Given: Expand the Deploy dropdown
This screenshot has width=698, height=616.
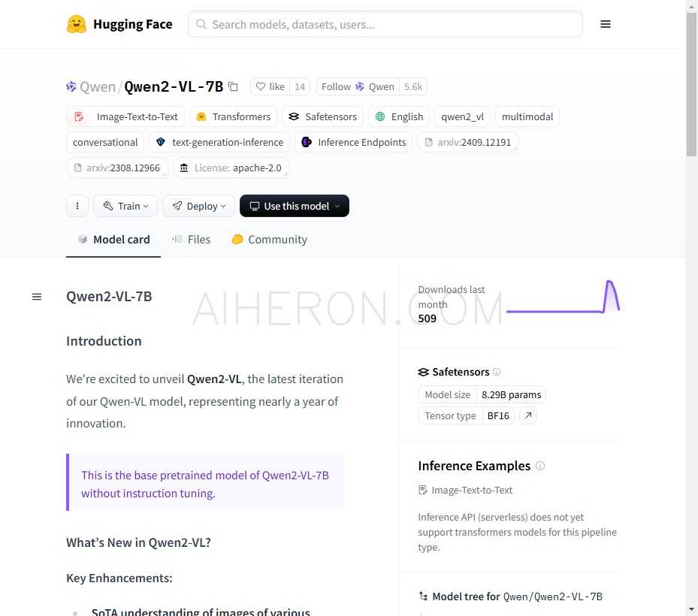Looking at the screenshot, I should tap(198, 206).
